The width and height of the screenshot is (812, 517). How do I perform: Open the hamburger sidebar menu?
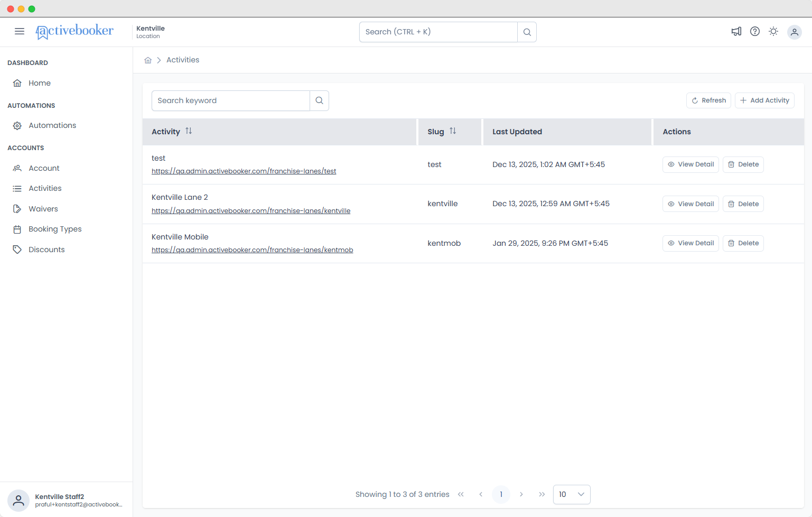coord(20,31)
